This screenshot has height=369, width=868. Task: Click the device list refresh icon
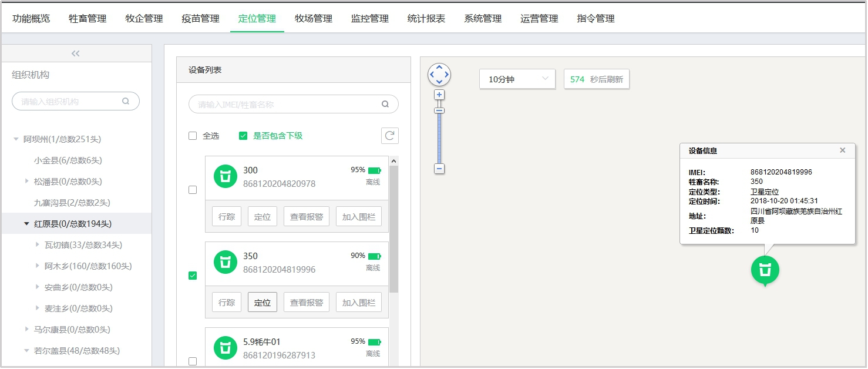coord(390,136)
